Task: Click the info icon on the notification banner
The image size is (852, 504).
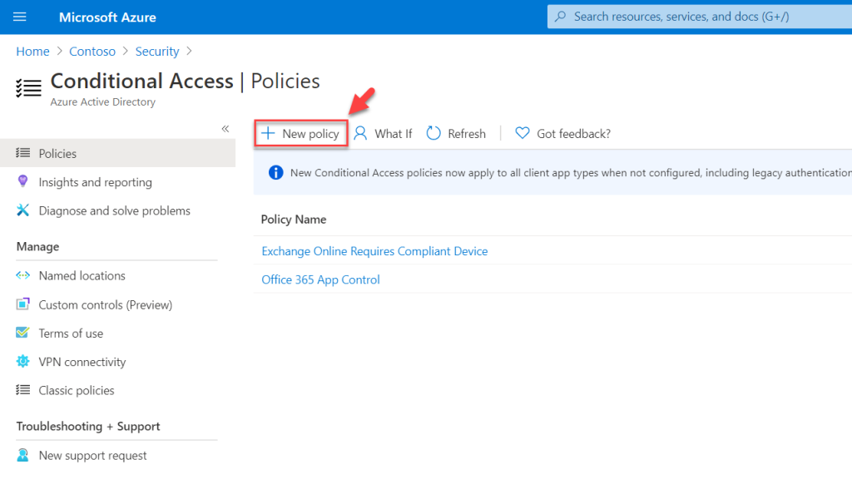Action: (275, 173)
